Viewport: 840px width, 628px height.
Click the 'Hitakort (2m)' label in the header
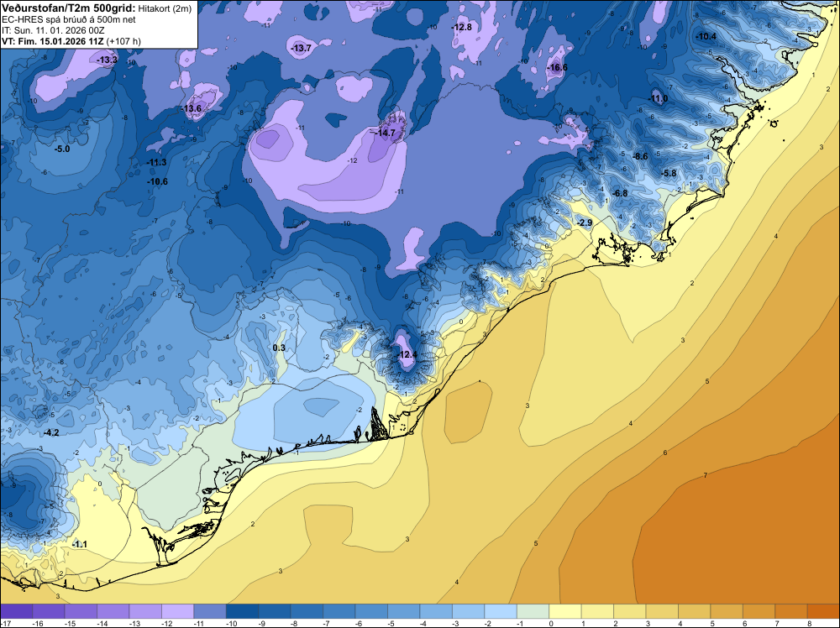(x=165, y=8)
